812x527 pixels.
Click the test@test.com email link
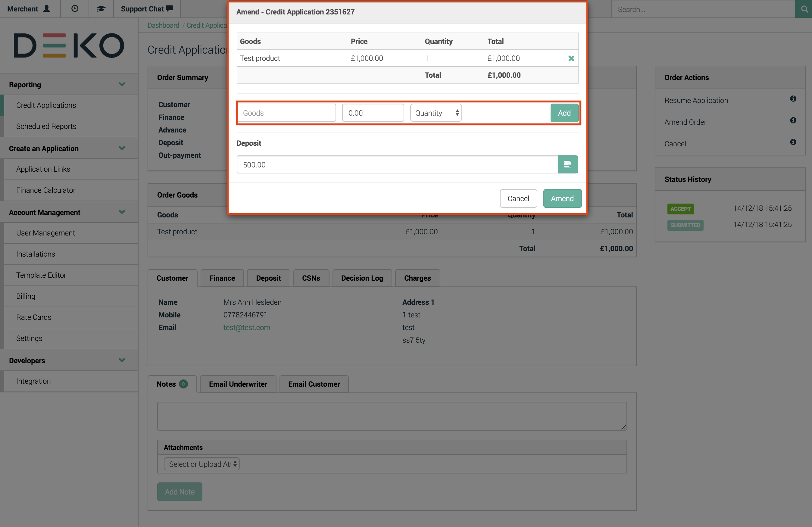point(246,327)
